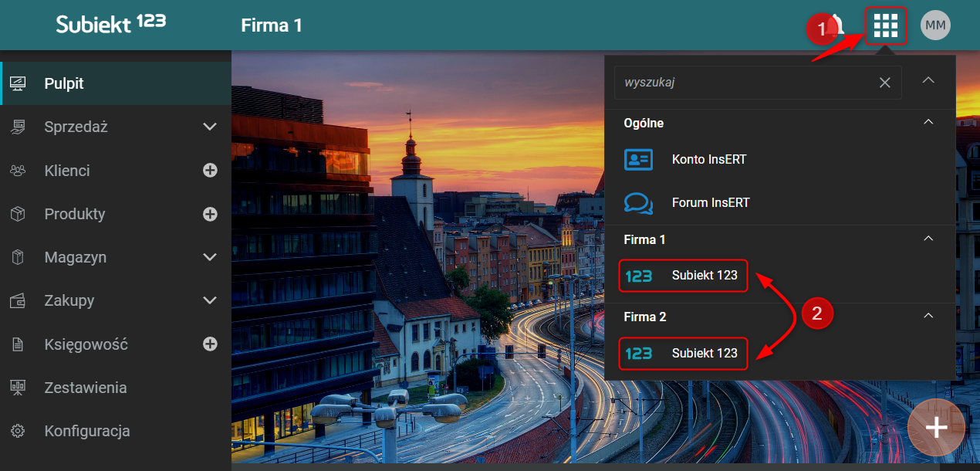Image resolution: width=980 pixels, height=471 pixels.
Task: Expand the Sprzedaż submenu chevron
Action: click(210, 127)
